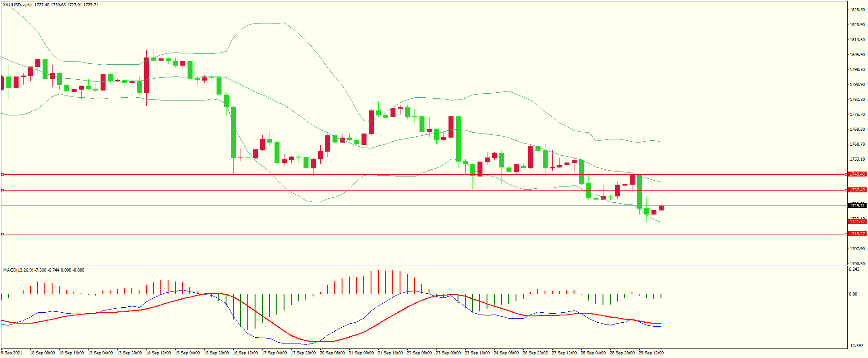868x358 pixels.
Task: Click price axis value 1828.50
Action: [857, 10]
